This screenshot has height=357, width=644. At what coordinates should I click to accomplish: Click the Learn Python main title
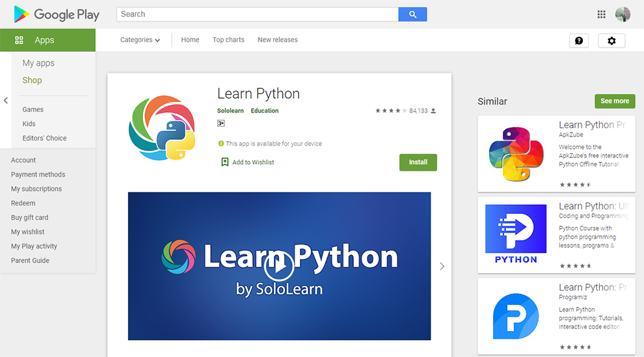(258, 94)
